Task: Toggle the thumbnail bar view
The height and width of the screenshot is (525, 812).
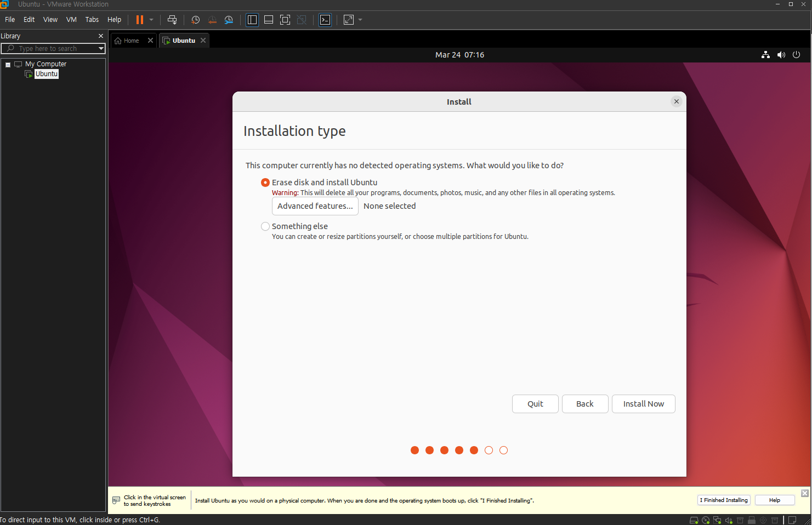Action: [x=269, y=20]
